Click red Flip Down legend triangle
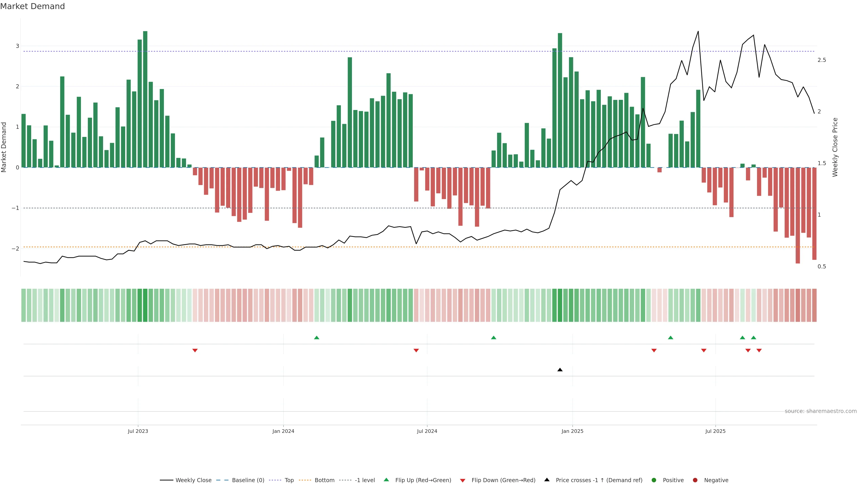Screen dimensions: 868x488 [x=463, y=481]
